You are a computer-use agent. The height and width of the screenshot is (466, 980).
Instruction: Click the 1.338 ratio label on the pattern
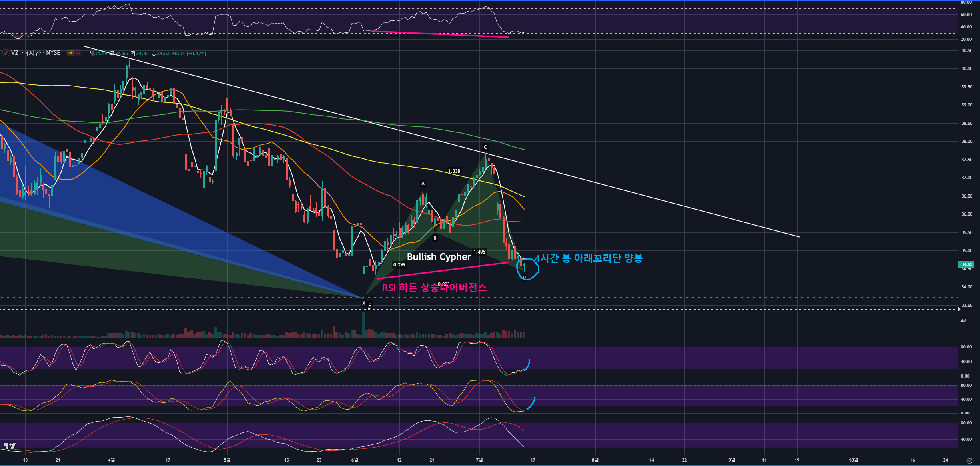tap(454, 171)
